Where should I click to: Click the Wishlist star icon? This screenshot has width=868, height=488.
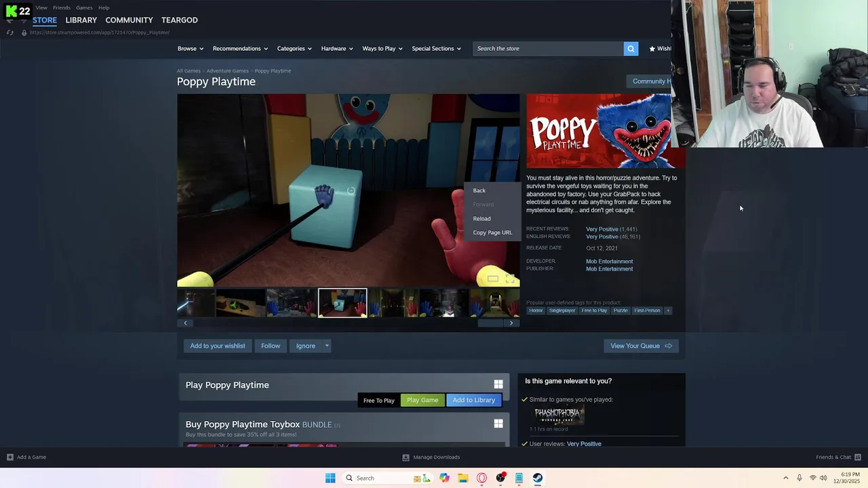pyautogui.click(x=652, y=49)
